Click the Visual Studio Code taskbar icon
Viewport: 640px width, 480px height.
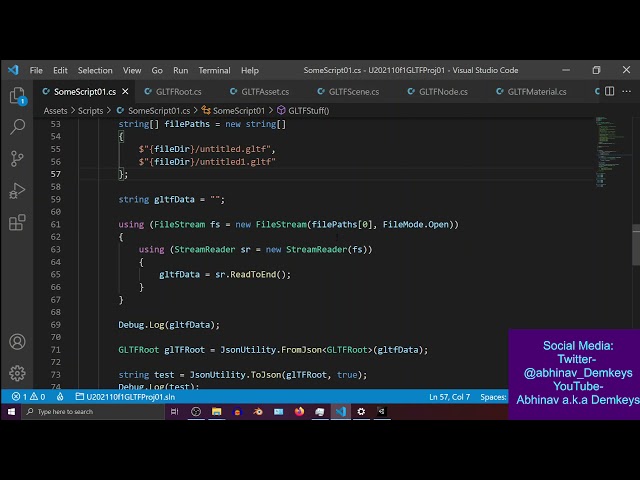click(341, 412)
